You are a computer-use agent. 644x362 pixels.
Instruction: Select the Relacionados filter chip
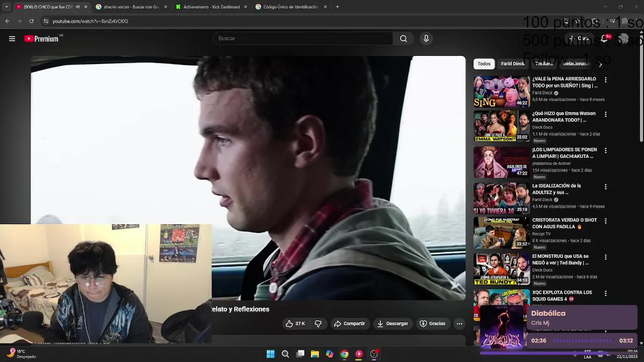tap(576, 64)
